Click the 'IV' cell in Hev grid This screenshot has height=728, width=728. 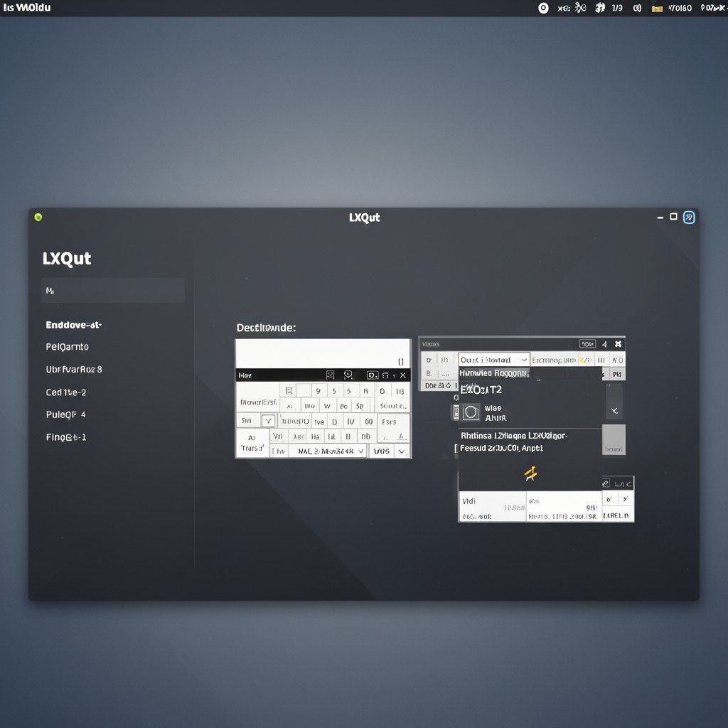pos(351,422)
